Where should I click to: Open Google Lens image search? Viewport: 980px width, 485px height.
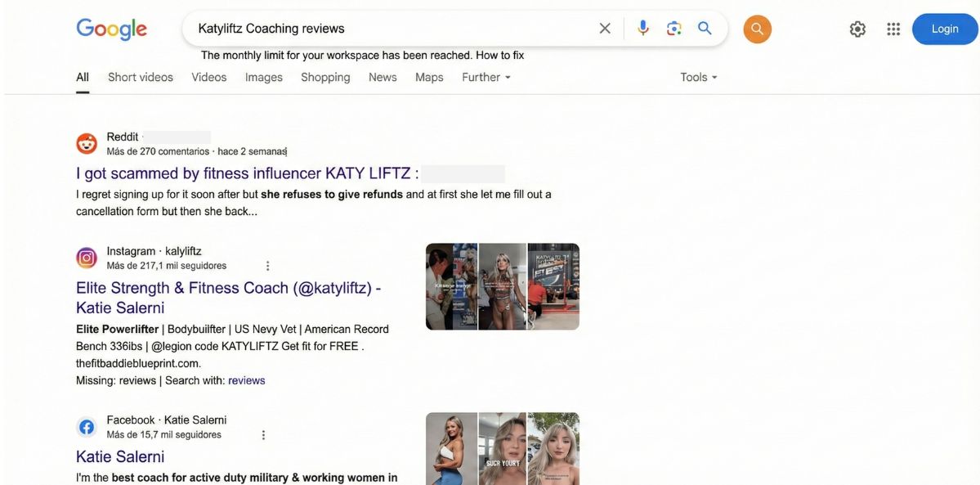pos(673,28)
